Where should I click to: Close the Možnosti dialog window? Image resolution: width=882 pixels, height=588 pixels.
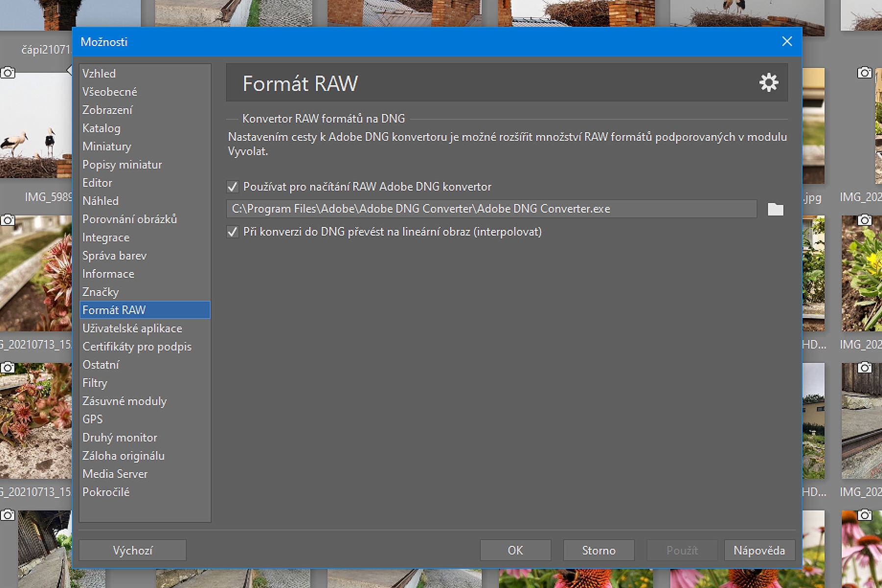(x=787, y=42)
